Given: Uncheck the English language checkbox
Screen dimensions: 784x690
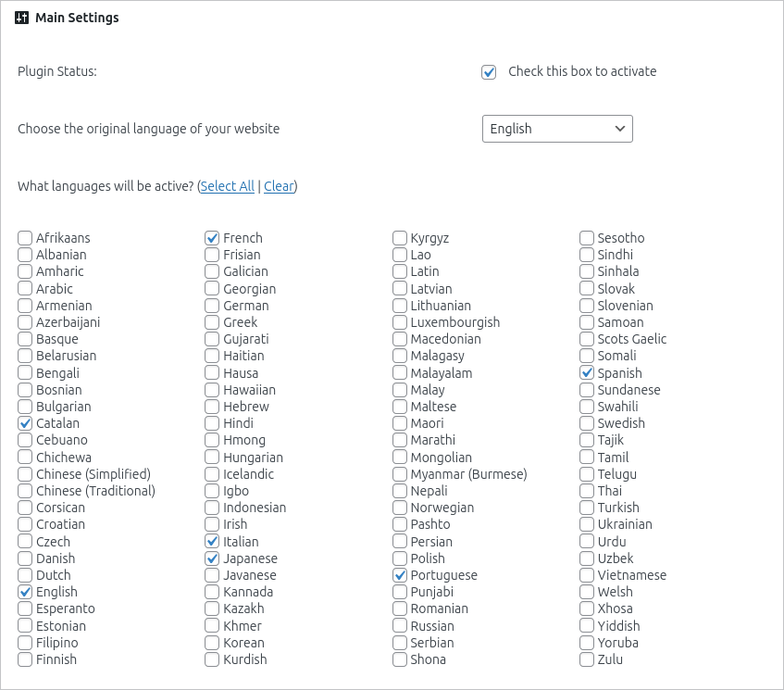Looking at the screenshot, I should (x=25, y=592).
